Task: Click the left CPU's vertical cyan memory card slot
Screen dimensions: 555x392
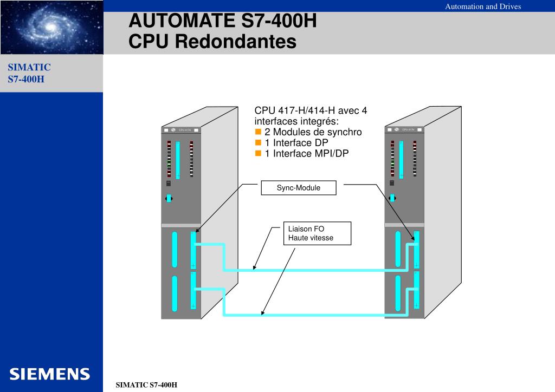Action: coord(178,160)
